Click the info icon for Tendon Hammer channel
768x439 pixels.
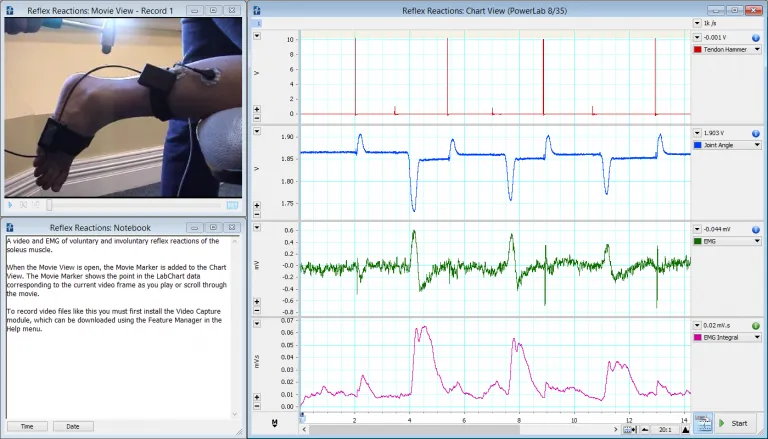tap(755, 37)
